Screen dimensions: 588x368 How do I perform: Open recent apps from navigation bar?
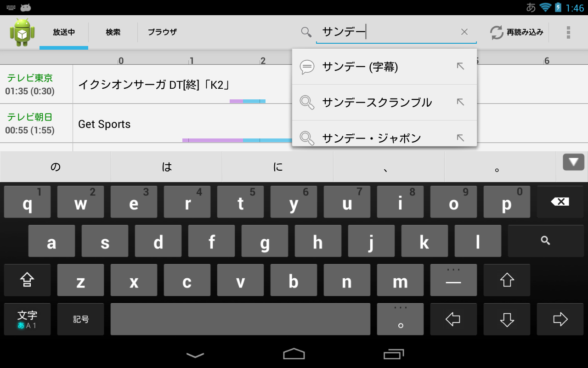(x=393, y=354)
